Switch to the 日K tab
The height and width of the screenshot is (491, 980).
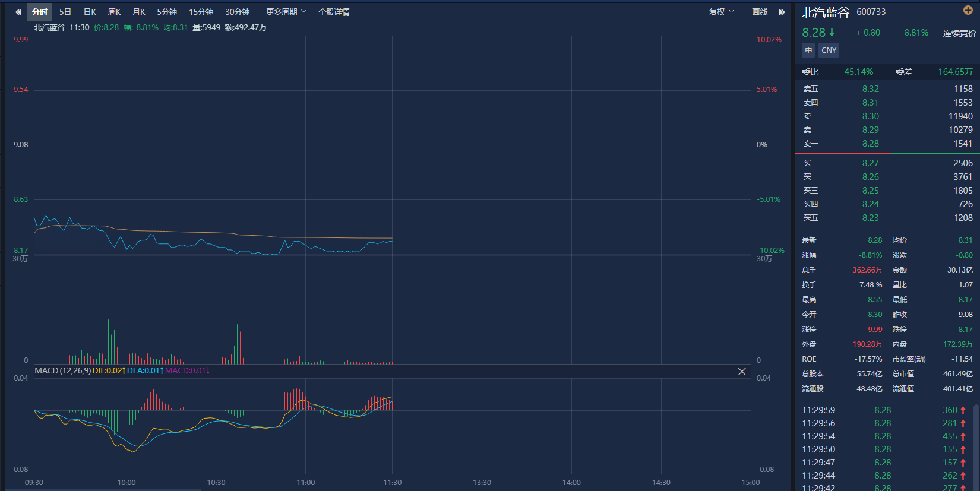coord(90,12)
